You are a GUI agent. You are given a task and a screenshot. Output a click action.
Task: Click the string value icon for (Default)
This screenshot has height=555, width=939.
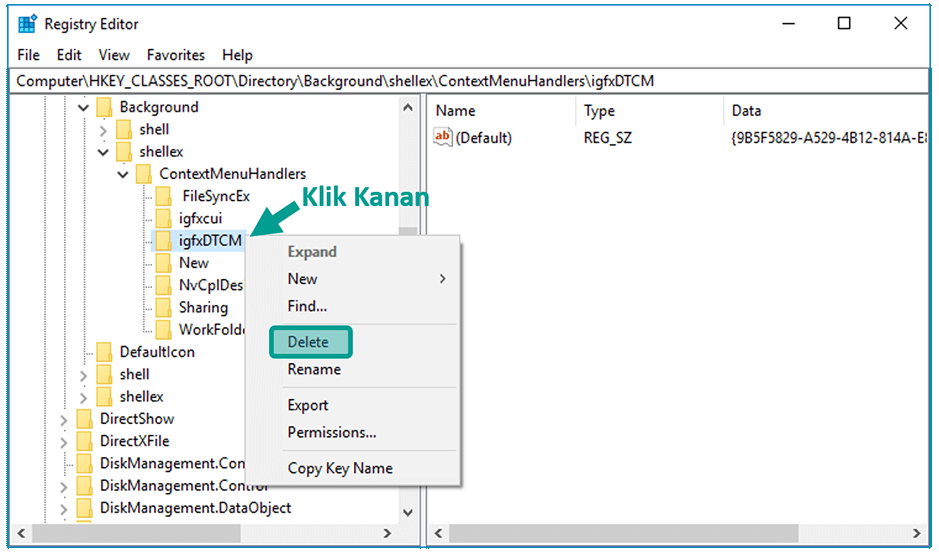(x=443, y=137)
